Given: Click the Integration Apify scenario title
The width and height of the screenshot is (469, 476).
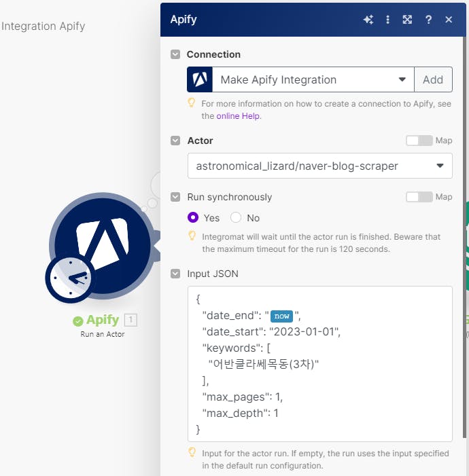Looking at the screenshot, I should coord(43,26).
